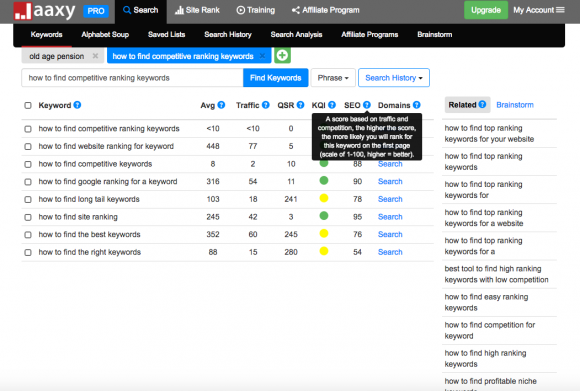Select related 'how to find competition for keyword'
The image size is (580, 391).
click(x=490, y=330)
